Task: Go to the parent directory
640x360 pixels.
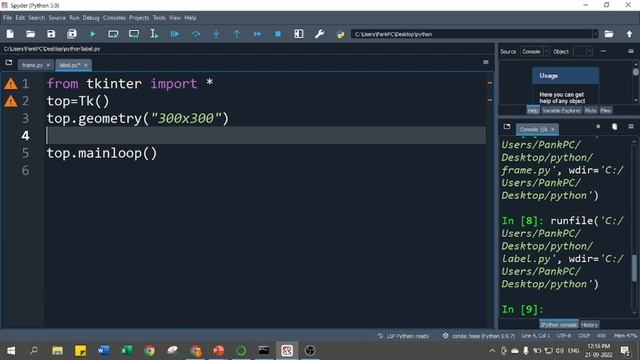Action: [629, 34]
